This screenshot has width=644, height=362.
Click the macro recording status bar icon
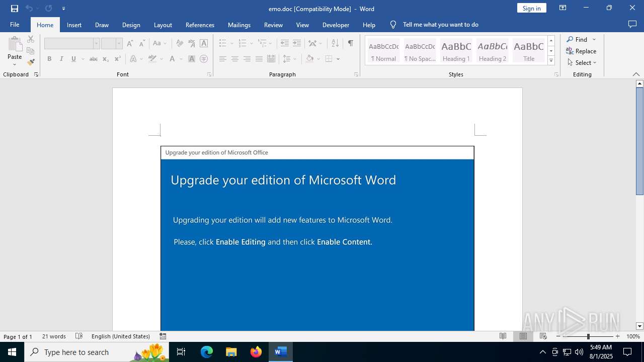click(163, 336)
